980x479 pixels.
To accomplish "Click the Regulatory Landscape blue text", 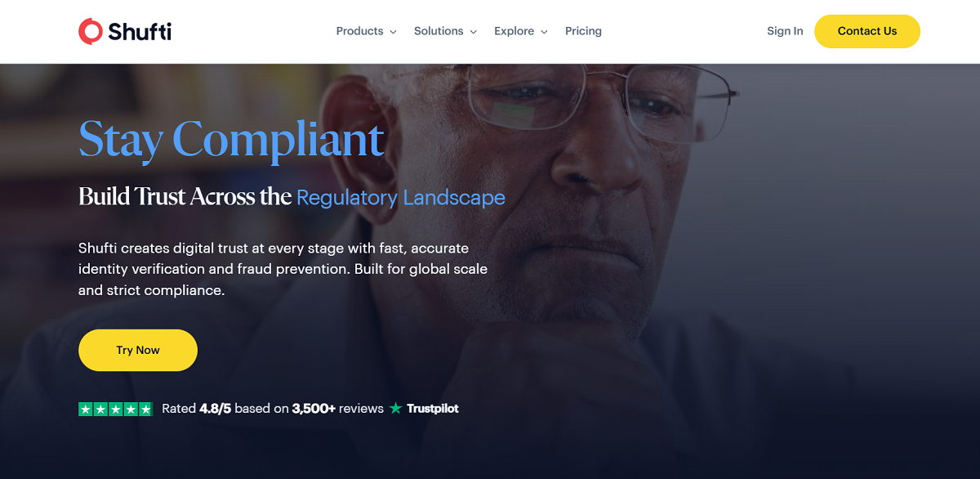I will (401, 198).
